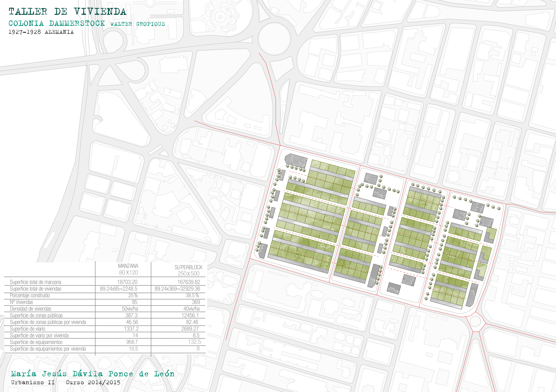Select row label 'Densidad de viviendas'
556x392 pixels.
[30, 309]
